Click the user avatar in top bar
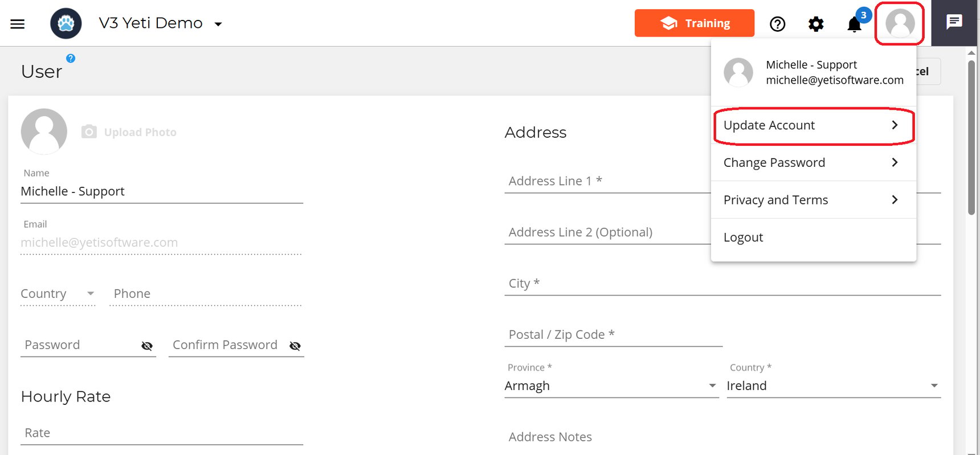Screen dimensions: 980x455 pos(900,23)
